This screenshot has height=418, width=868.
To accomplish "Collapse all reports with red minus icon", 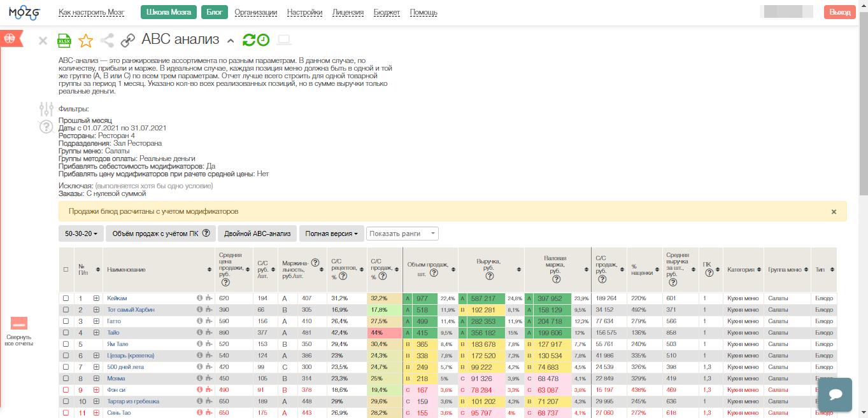I will click(x=19, y=323).
